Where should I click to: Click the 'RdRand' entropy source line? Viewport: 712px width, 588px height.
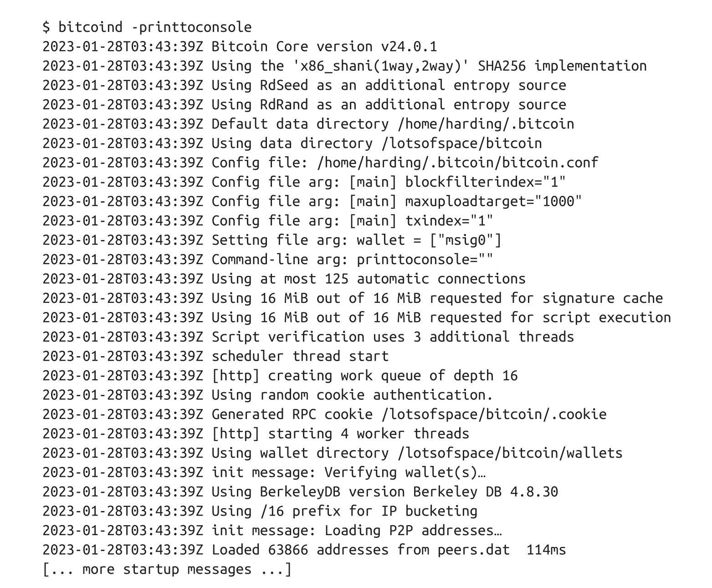(389, 105)
